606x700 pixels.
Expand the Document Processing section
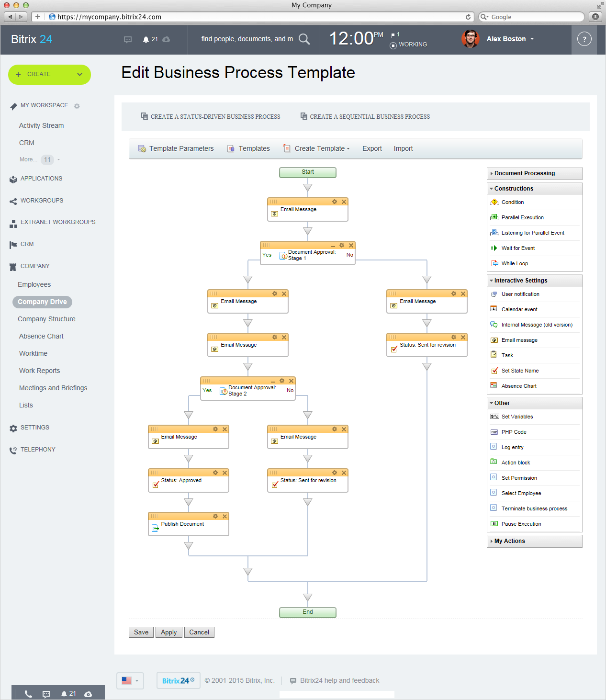pos(525,173)
